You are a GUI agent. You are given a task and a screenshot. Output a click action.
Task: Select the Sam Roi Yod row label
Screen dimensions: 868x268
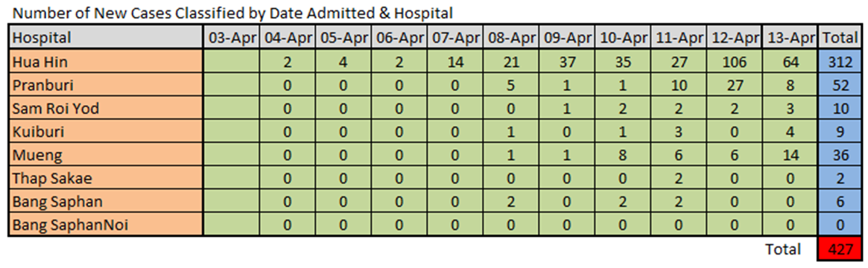(x=105, y=109)
